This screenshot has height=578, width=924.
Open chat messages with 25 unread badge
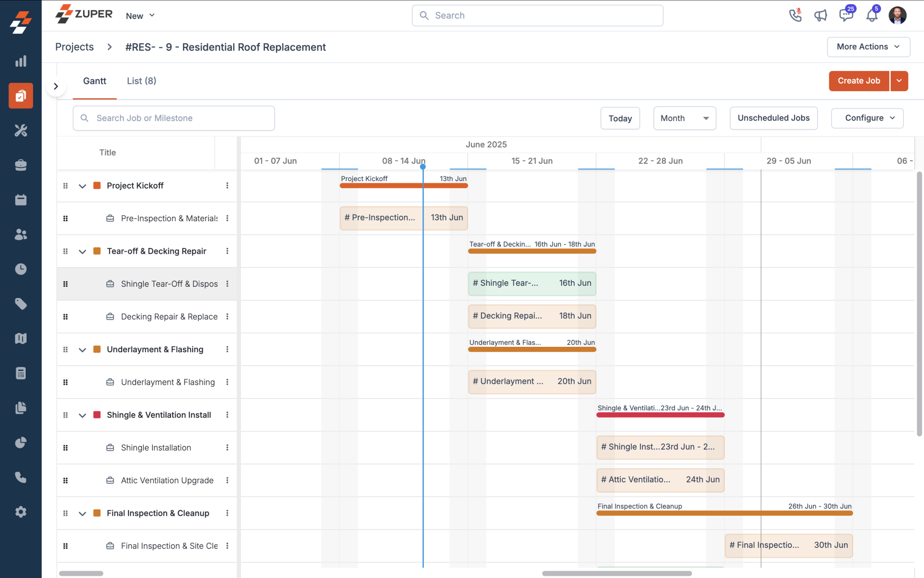tap(845, 15)
